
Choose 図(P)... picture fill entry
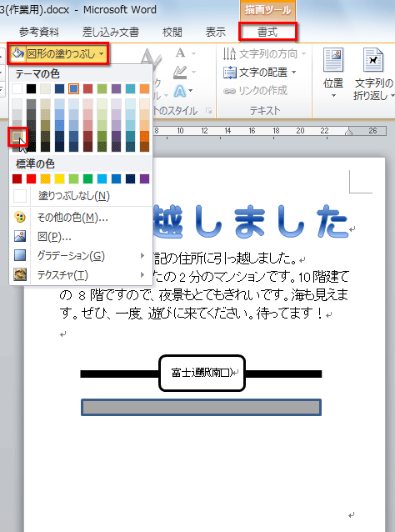pos(81,237)
